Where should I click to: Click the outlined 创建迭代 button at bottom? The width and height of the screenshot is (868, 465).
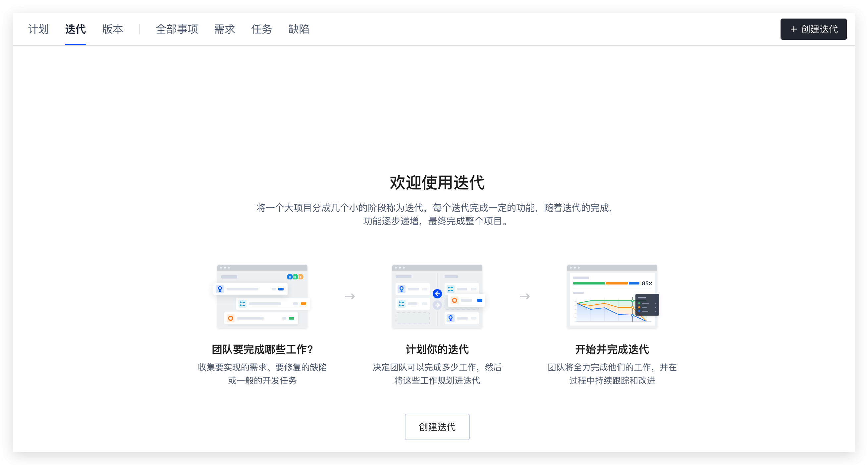tap(437, 427)
